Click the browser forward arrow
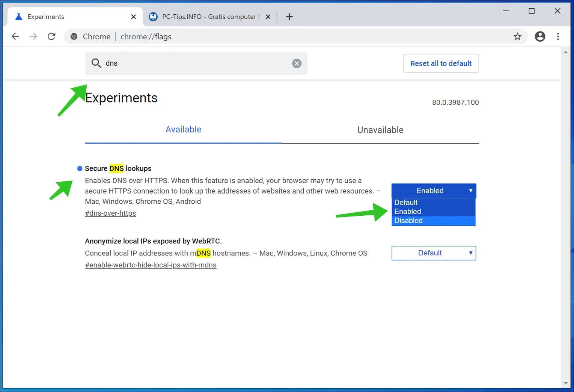This screenshot has height=392, width=574. (33, 36)
